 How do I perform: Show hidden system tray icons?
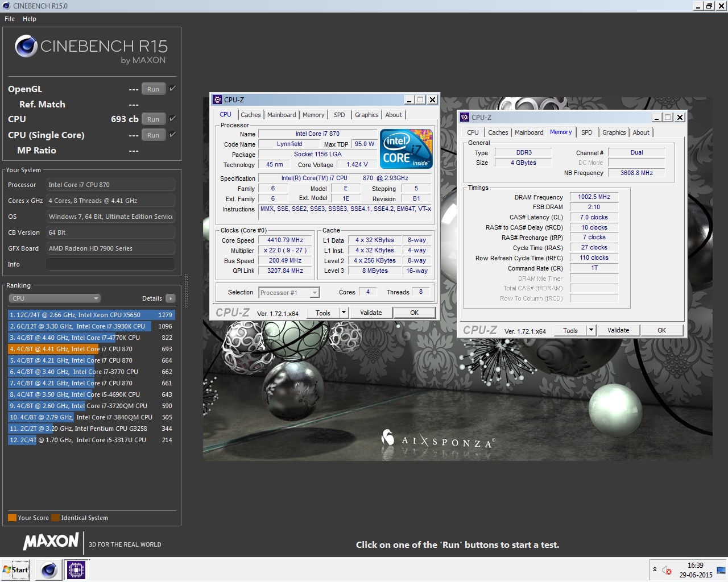655,569
